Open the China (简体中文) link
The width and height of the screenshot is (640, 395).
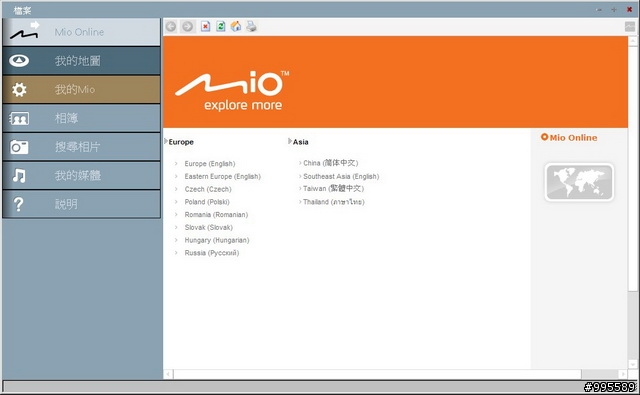pyautogui.click(x=331, y=163)
